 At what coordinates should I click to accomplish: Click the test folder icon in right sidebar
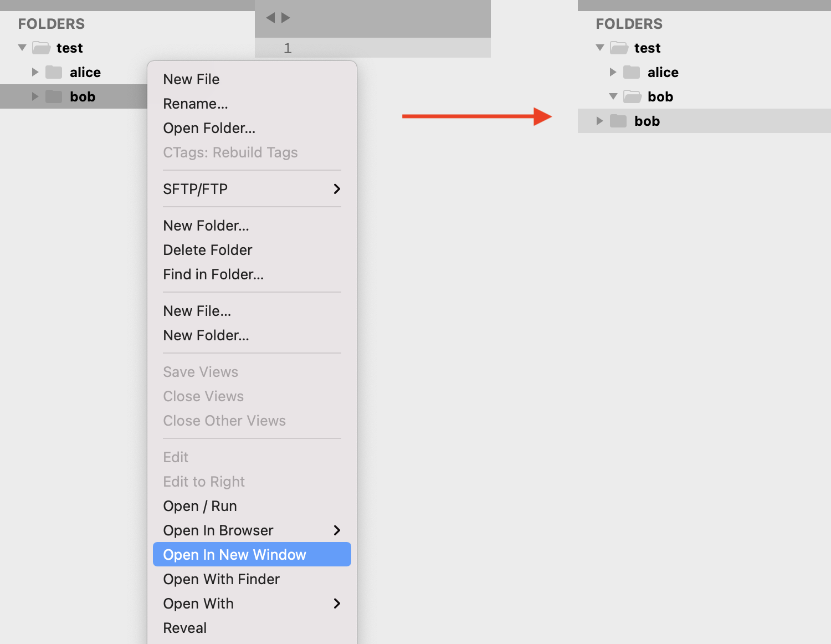(x=618, y=48)
